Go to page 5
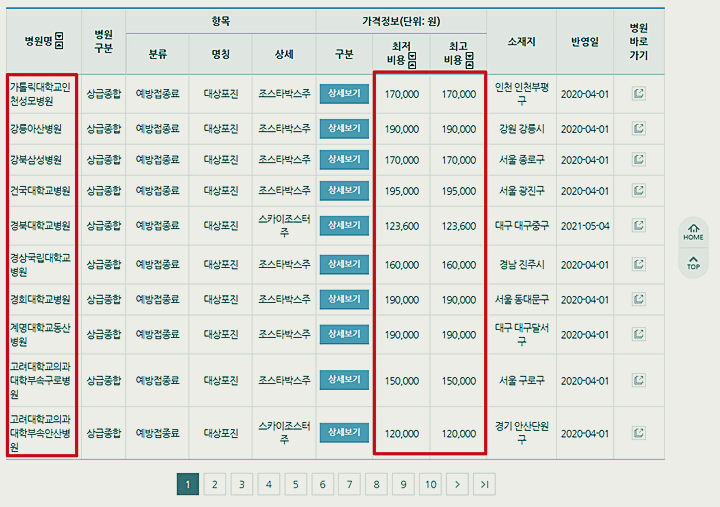Viewport: 720px width, 507px height. coord(296,484)
